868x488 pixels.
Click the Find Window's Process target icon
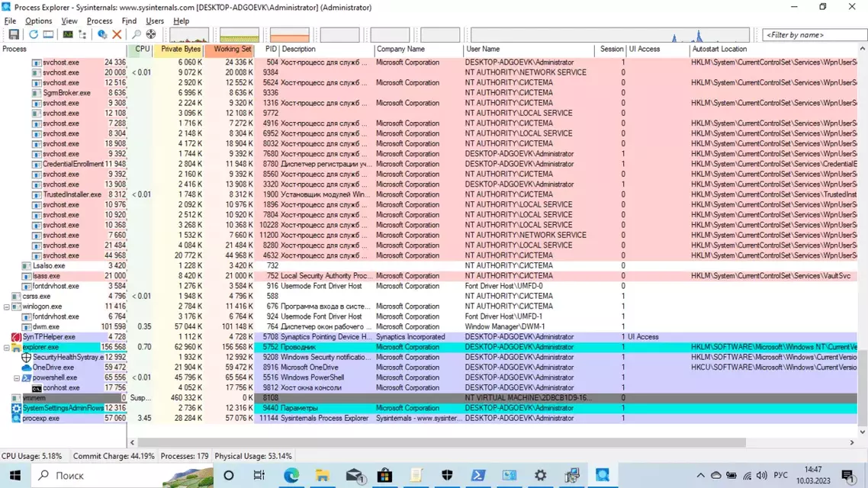click(150, 35)
